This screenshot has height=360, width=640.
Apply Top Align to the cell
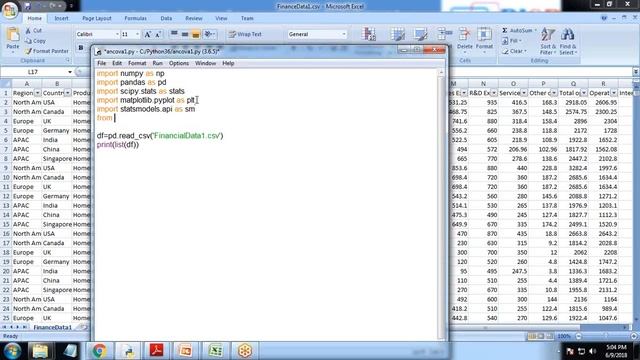click(174, 34)
